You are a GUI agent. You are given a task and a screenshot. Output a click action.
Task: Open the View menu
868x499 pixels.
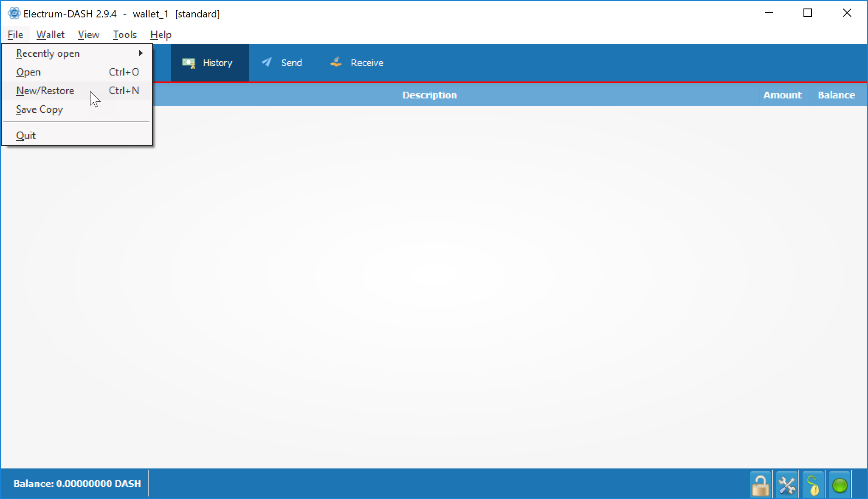tap(88, 35)
